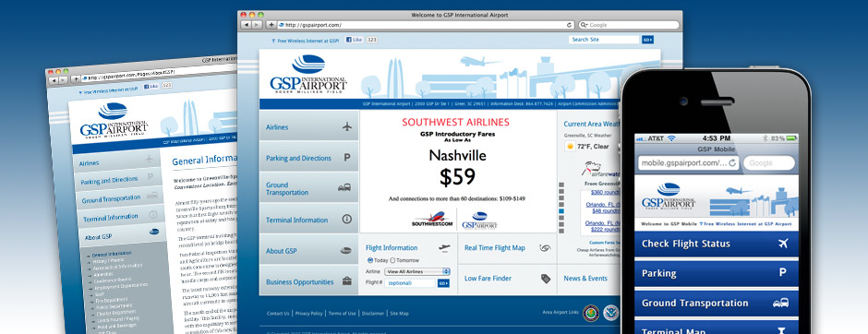Image resolution: width=868 pixels, height=334 pixels.
Task: Open Terminal Information in main window menu
Action: point(309,220)
